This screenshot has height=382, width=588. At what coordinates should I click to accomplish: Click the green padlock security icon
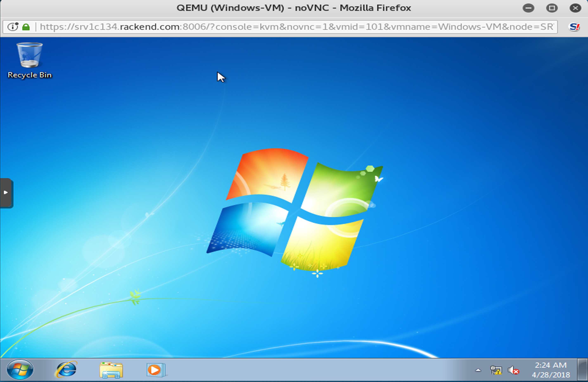(x=26, y=27)
